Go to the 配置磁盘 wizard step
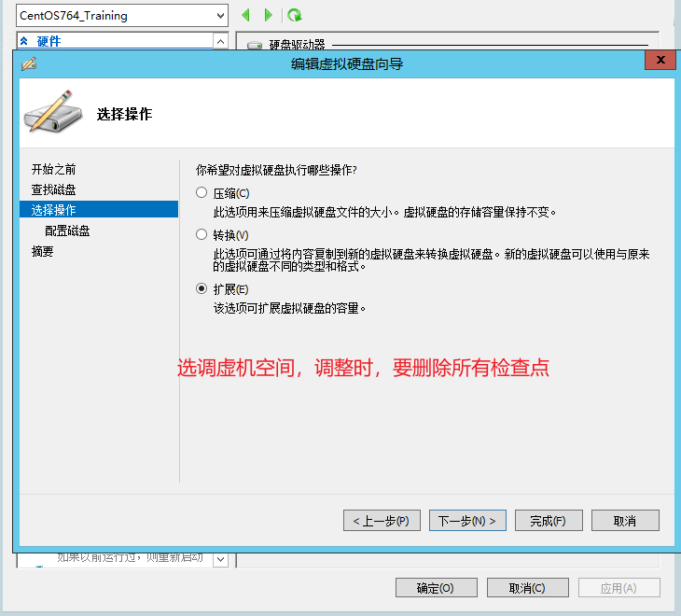The image size is (681, 616). (x=67, y=231)
